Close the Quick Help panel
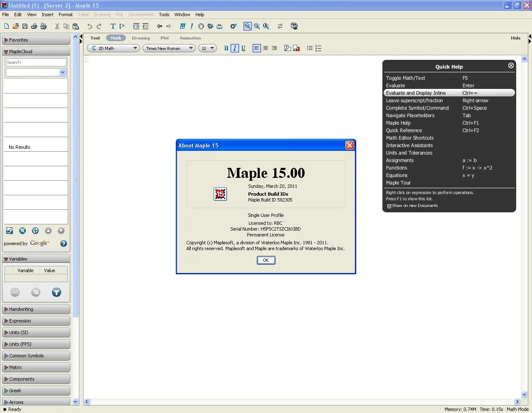This screenshot has width=532, height=413. [x=511, y=65]
